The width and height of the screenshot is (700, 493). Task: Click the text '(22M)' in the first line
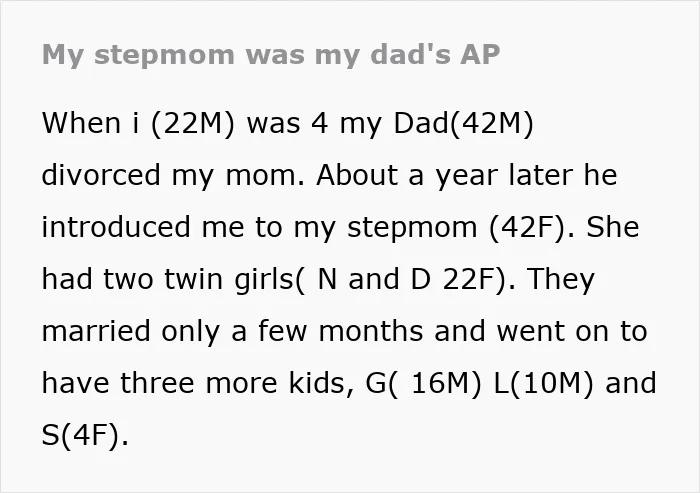pyautogui.click(x=192, y=123)
